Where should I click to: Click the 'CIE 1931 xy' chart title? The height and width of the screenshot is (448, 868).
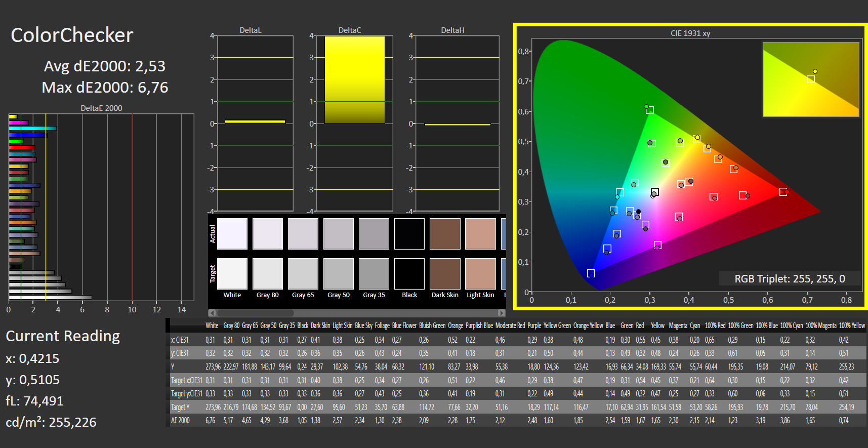pos(690,33)
